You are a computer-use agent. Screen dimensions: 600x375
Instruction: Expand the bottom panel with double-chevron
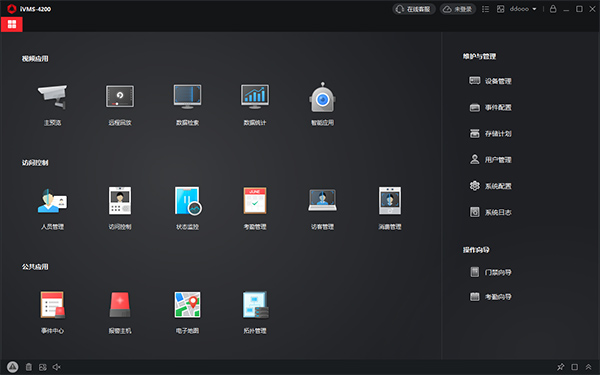(589, 367)
